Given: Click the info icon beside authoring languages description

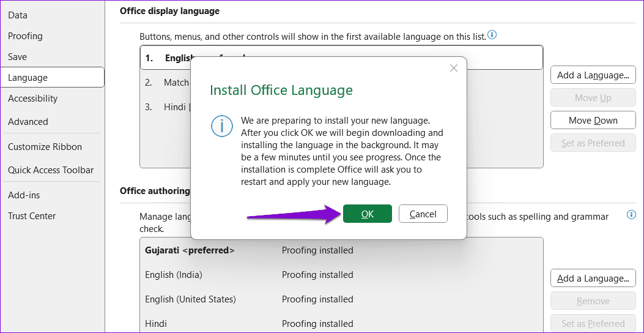Looking at the screenshot, I should (631, 215).
